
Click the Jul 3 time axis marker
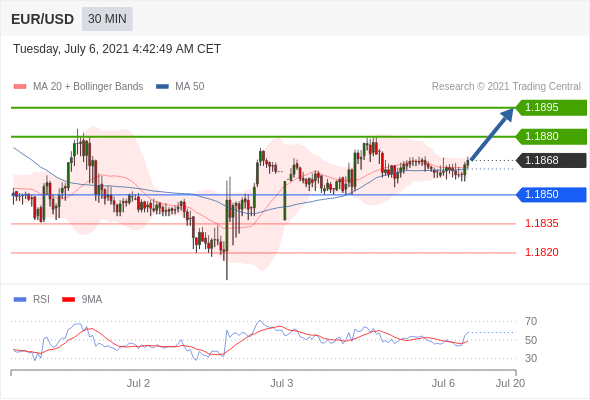(x=281, y=383)
